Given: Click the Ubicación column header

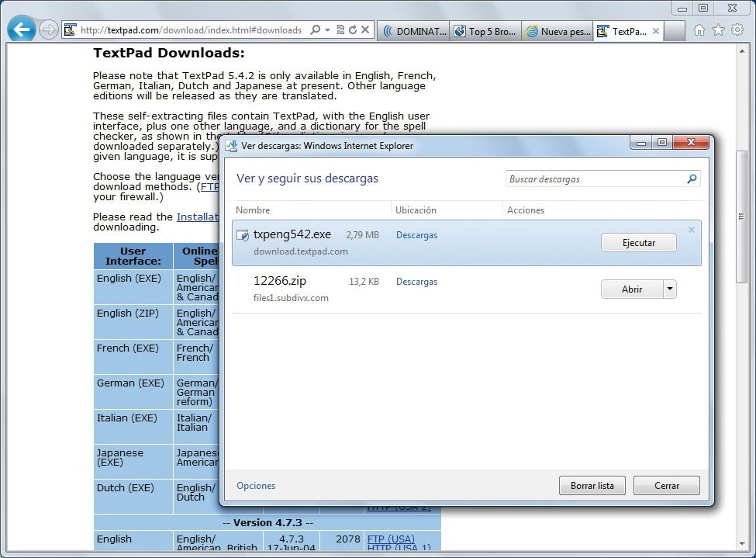Looking at the screenshot, I should [416, 210].
